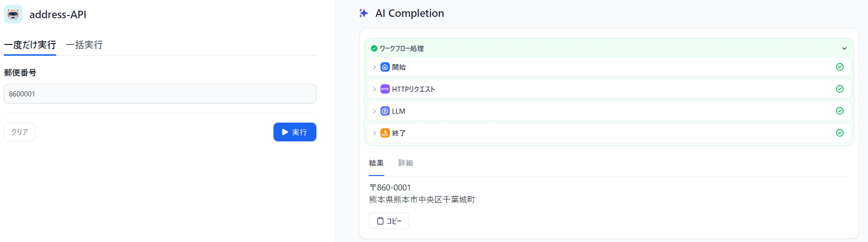The image size is (868, 242).
Task: Switch to the 一括実行 tab
Action: click(84, 44)
